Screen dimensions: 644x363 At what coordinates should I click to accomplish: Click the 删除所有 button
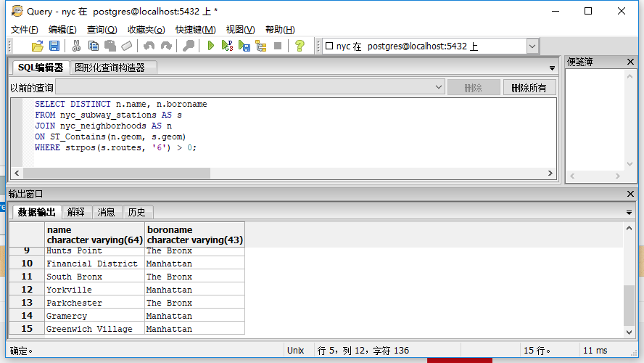click(529, 88)
